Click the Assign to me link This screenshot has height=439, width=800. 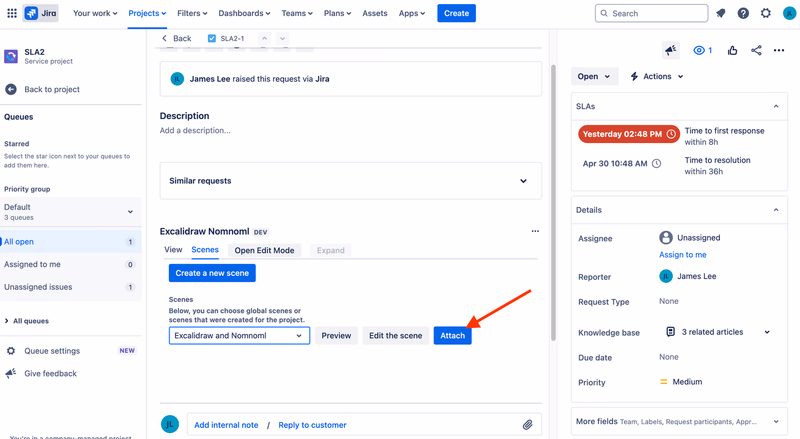pyautogui.click(x=683, y=255)
